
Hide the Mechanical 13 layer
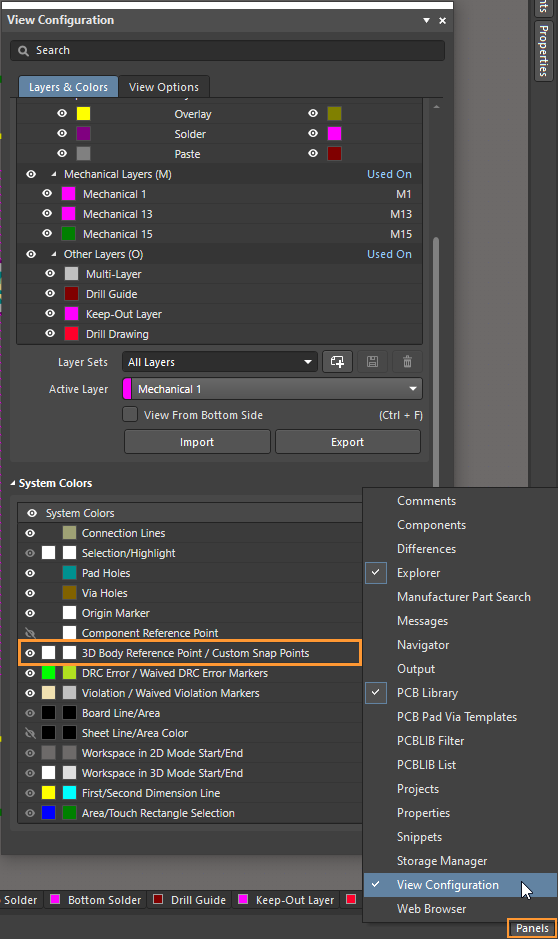click(x=47, y=214)
